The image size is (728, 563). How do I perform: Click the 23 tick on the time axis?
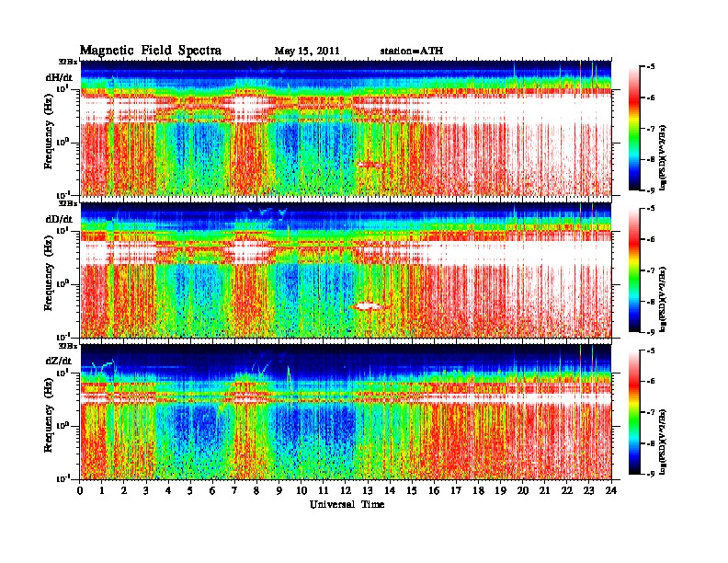(589, 490)
